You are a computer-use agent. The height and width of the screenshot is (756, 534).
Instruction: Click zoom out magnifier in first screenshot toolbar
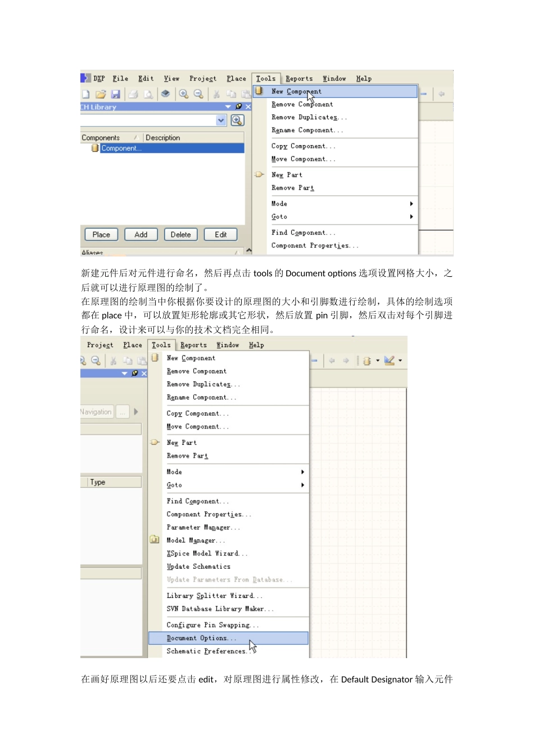198,94
